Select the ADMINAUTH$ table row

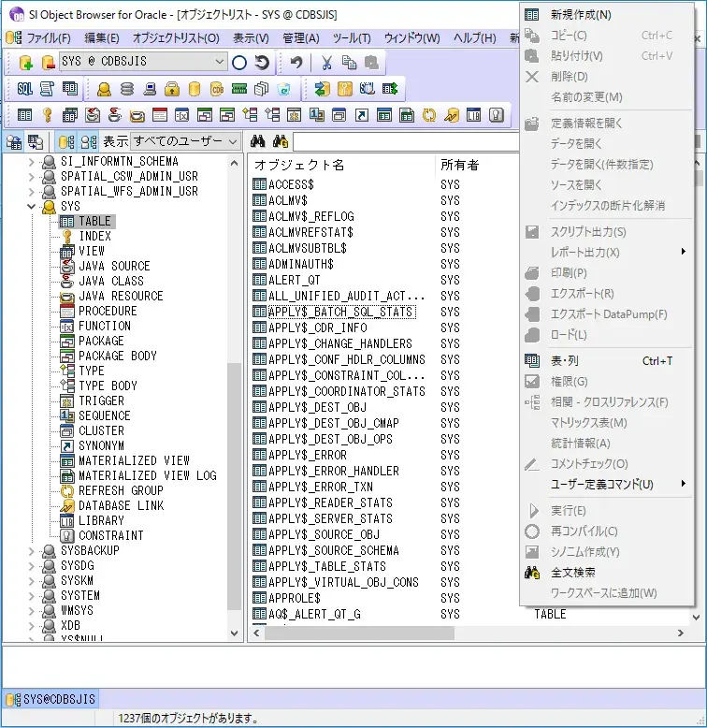[x=300, y=264]
